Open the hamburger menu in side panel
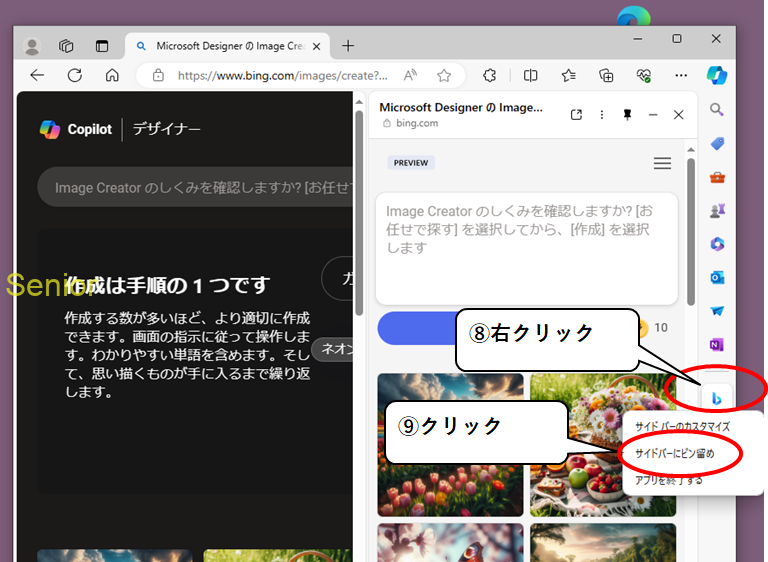The height and width of the screenshot is (562, 768). [662, 163]
